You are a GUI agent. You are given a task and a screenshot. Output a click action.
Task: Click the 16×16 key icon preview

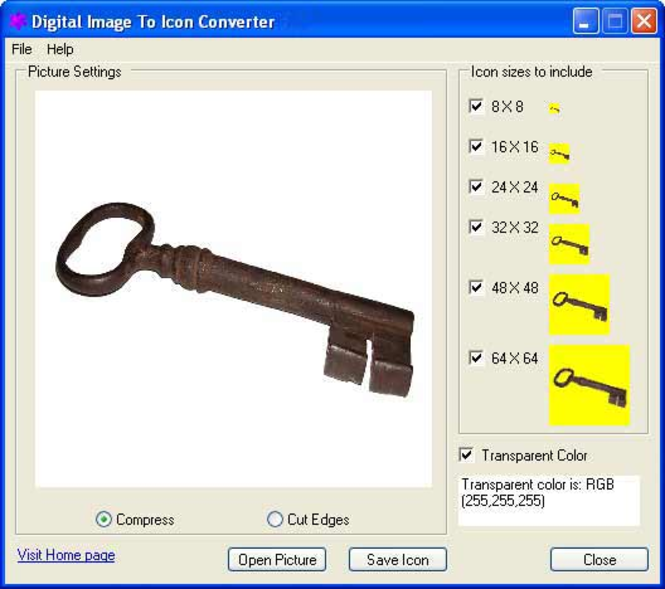[x=559, y=154]
